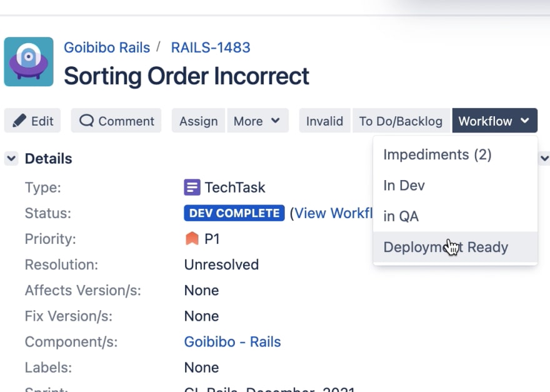Click the View Workflow link

click(x=333, y=213)
